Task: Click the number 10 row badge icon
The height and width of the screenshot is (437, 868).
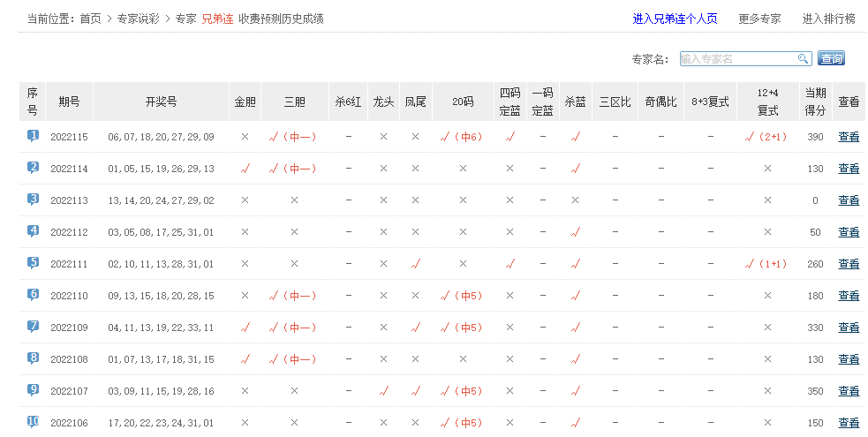Action: coord(33,422)
